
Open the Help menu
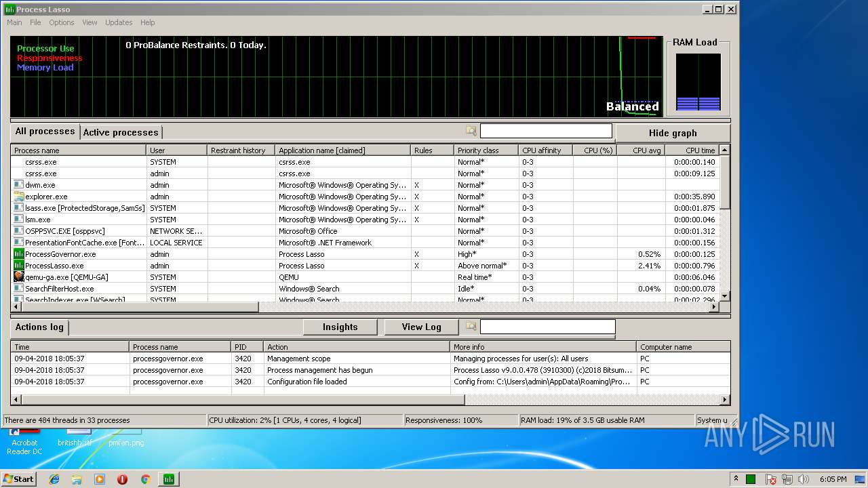click(x=147, y=22)
